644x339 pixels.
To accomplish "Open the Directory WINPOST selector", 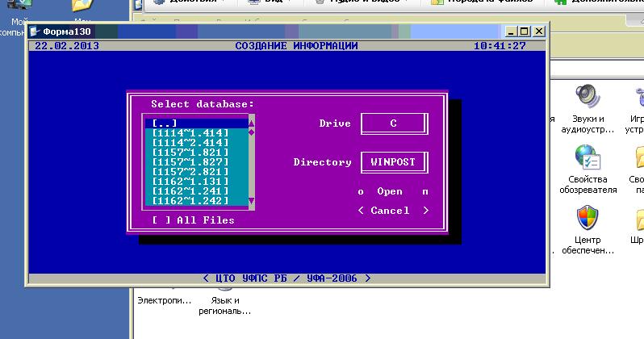I will point(394,162).
